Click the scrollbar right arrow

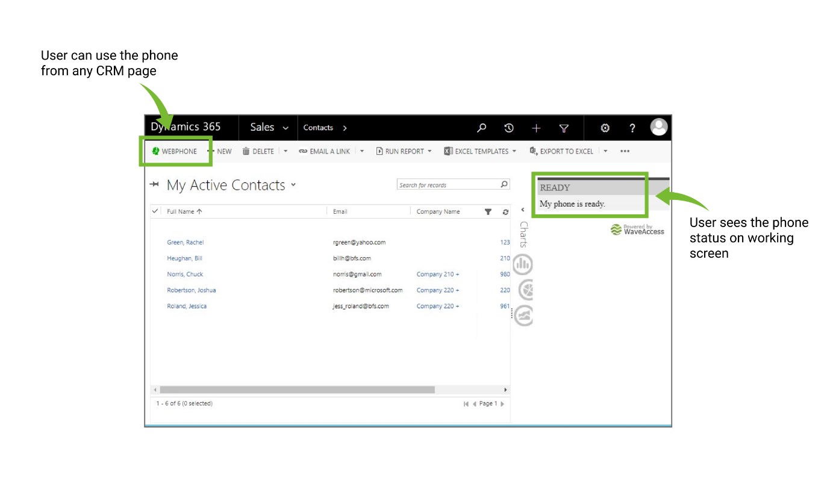(x=506, y=390)
